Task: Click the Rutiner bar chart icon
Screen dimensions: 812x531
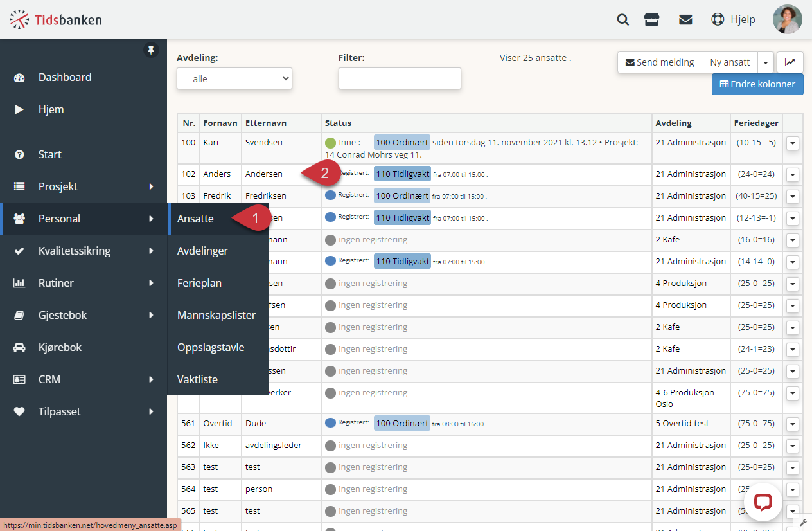Action: (19, 283)
